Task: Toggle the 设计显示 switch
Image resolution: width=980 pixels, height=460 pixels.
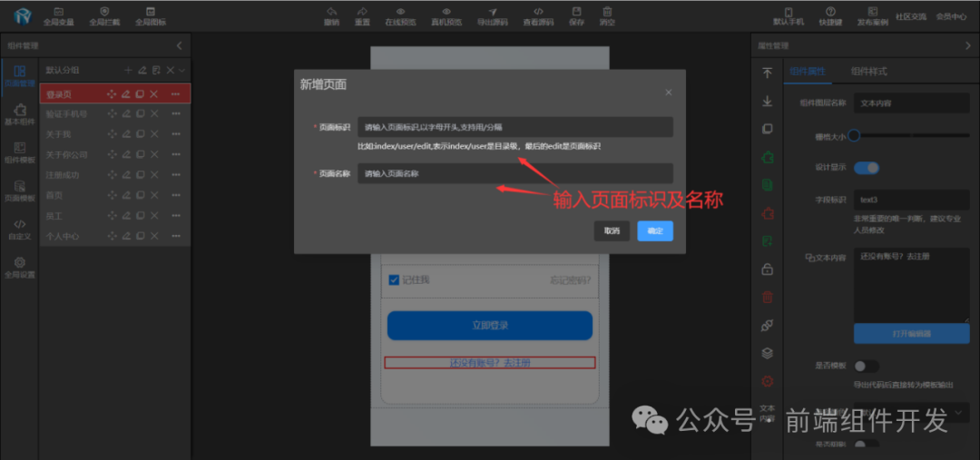Action: coord(867,168)
